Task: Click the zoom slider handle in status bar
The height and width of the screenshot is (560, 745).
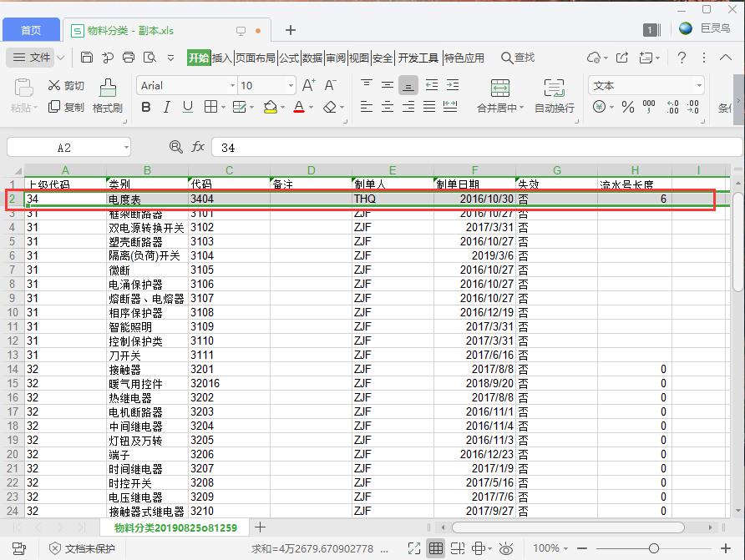Action: click(x=653, y=548)
